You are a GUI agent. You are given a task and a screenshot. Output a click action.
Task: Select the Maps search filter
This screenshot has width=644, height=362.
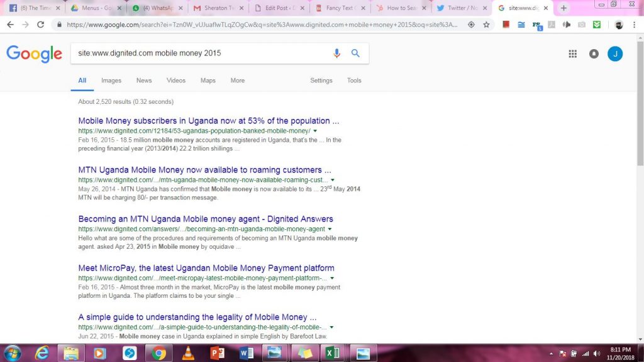208,81
